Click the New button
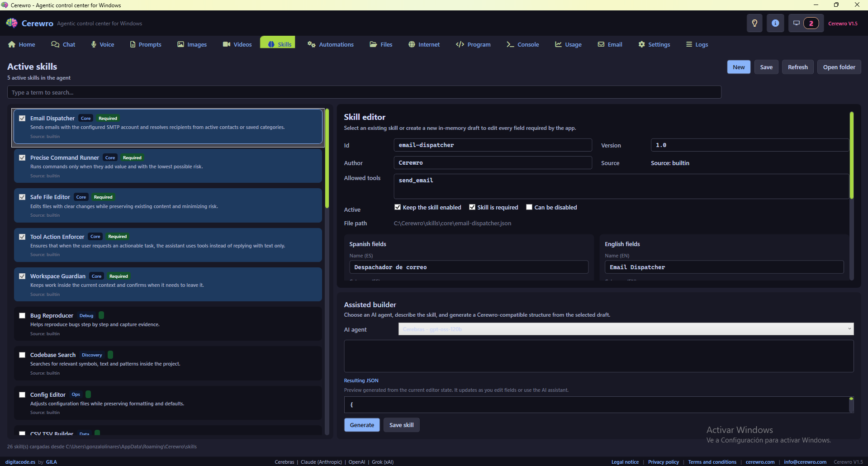 pyautogui.click(x=738, y=67)
